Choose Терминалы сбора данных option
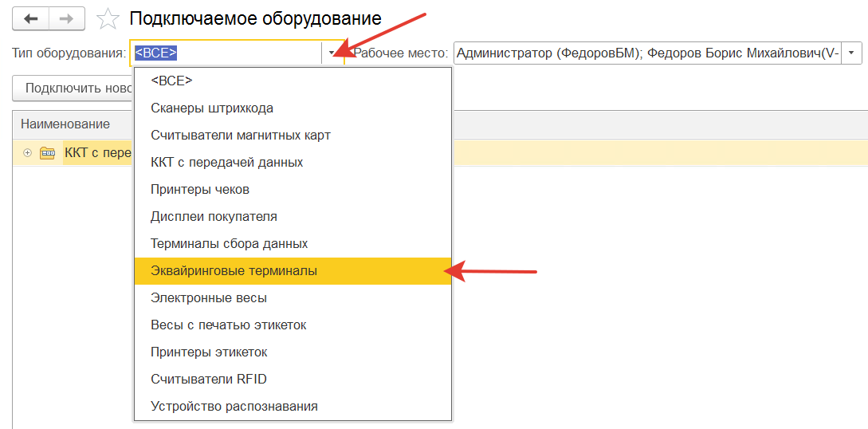Screen dimensions: 868x429 click(x=293, y=243)
